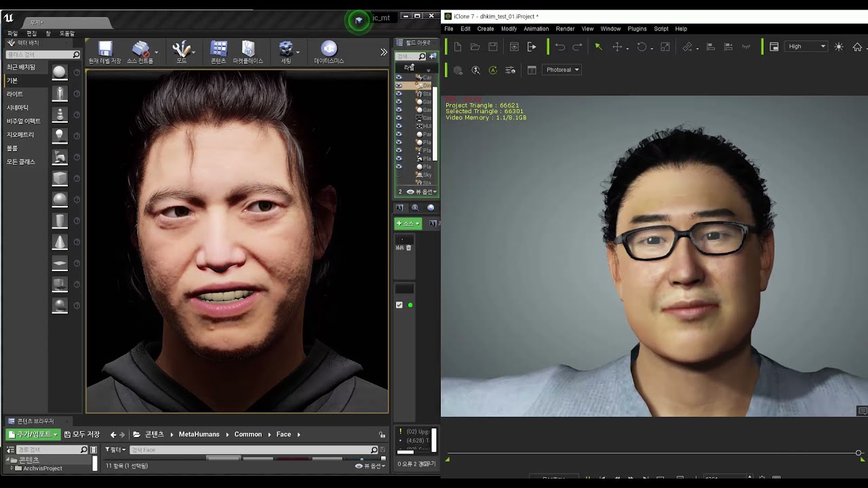Click the sun light icon in iClone toolbar
Screen dimensions: 868x488
[839, 47]
